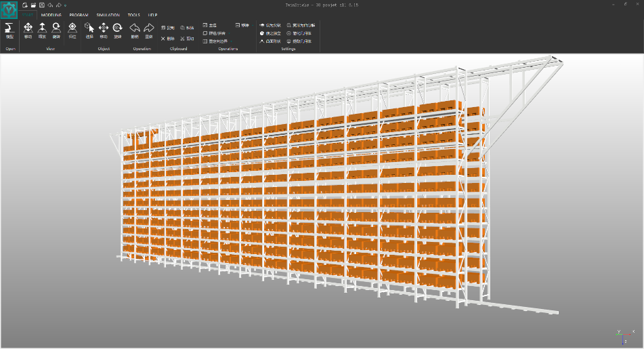This screenshot has height=349, width=644.
Task: Click the top-right Settings item with document icon
Action: point(301,25)
